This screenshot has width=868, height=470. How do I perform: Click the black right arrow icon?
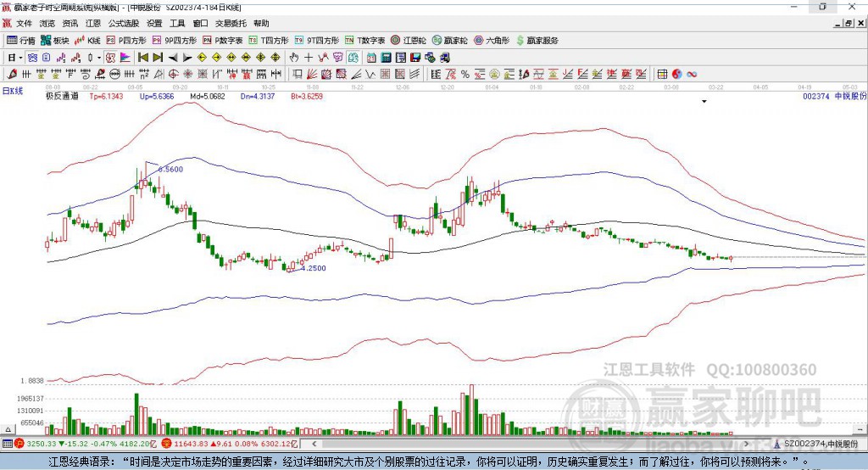(187, 58)
